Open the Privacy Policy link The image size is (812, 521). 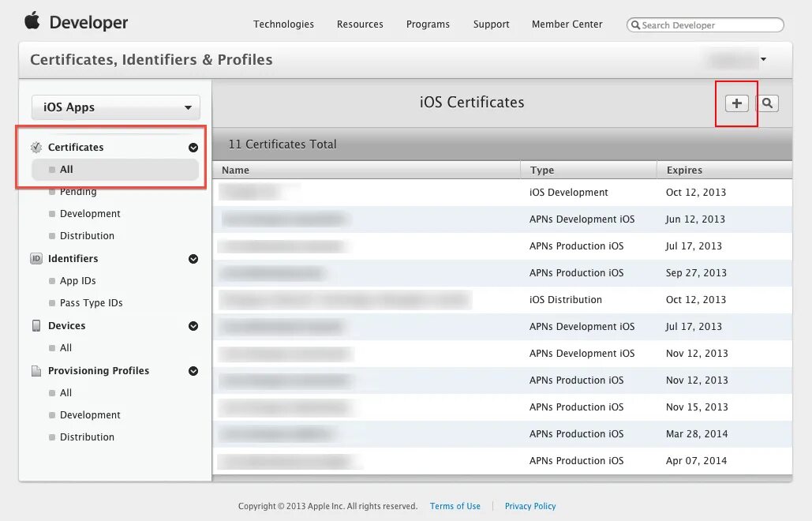click(x=530, y=506)
